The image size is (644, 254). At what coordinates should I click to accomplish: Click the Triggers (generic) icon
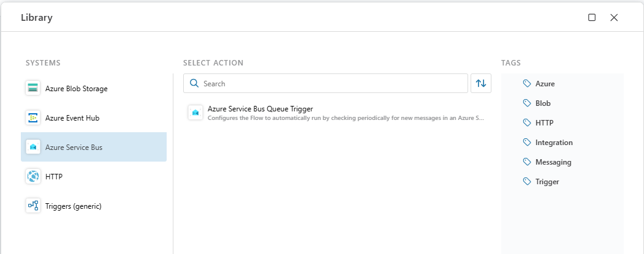[x=32, y=206]
